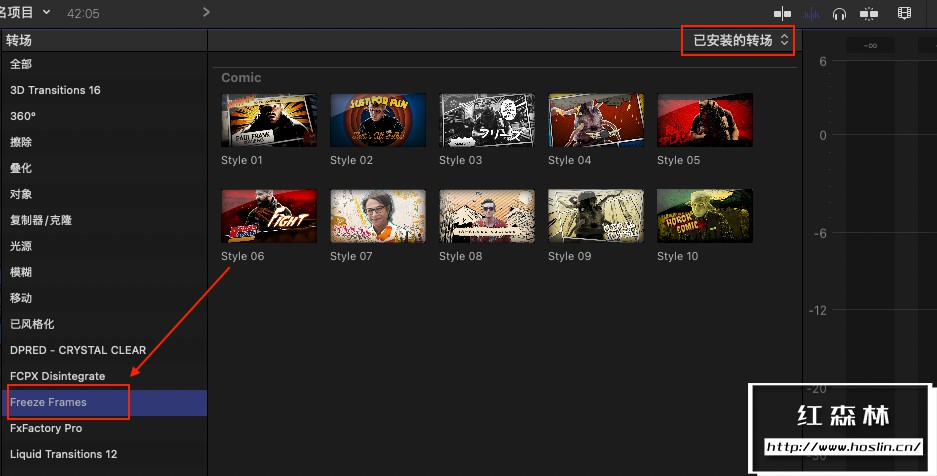Select the Style 10 Horror Comic thumbnail
937x476 pixels.
pos(705,216)
